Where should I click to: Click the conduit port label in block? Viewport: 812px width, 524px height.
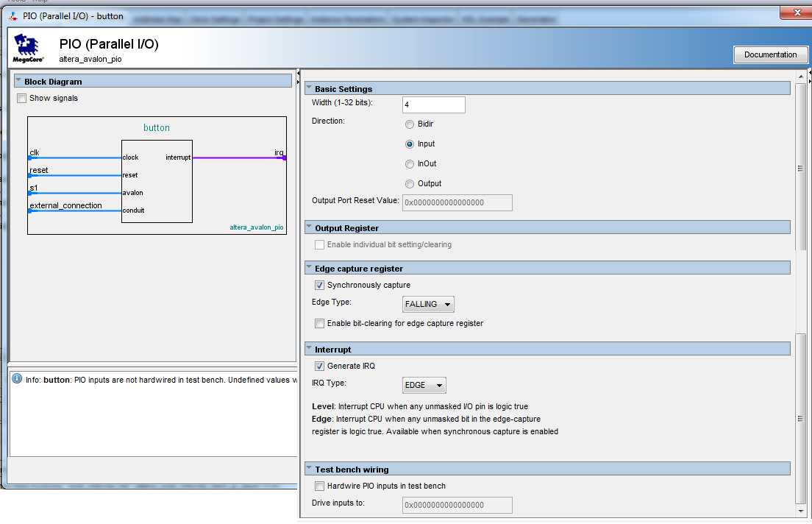(134, 210)
